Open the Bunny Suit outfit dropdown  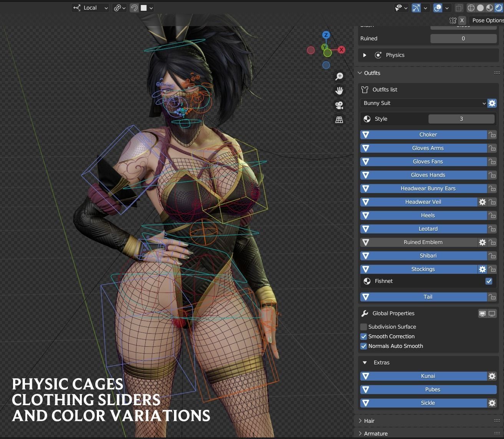424,103
